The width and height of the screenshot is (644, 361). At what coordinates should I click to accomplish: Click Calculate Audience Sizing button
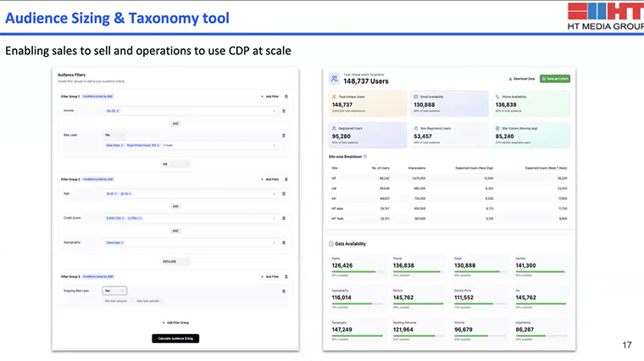point(175,338)
